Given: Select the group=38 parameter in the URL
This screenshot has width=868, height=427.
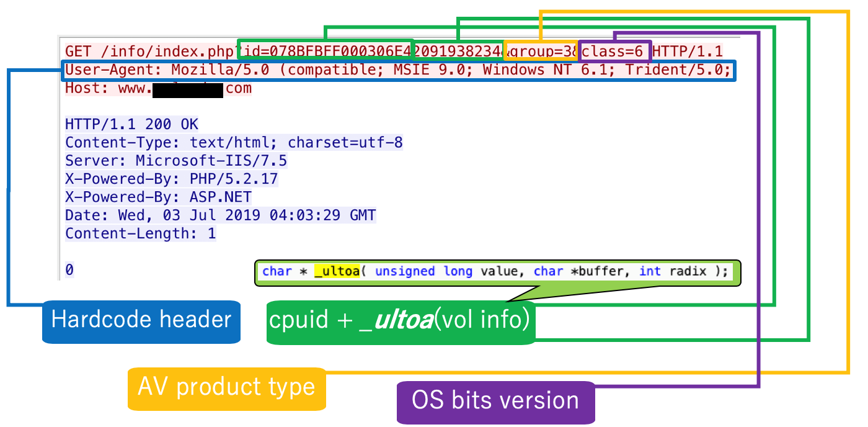Looking at the screenshot, I should pyautogui.click(x=541, y=51).
